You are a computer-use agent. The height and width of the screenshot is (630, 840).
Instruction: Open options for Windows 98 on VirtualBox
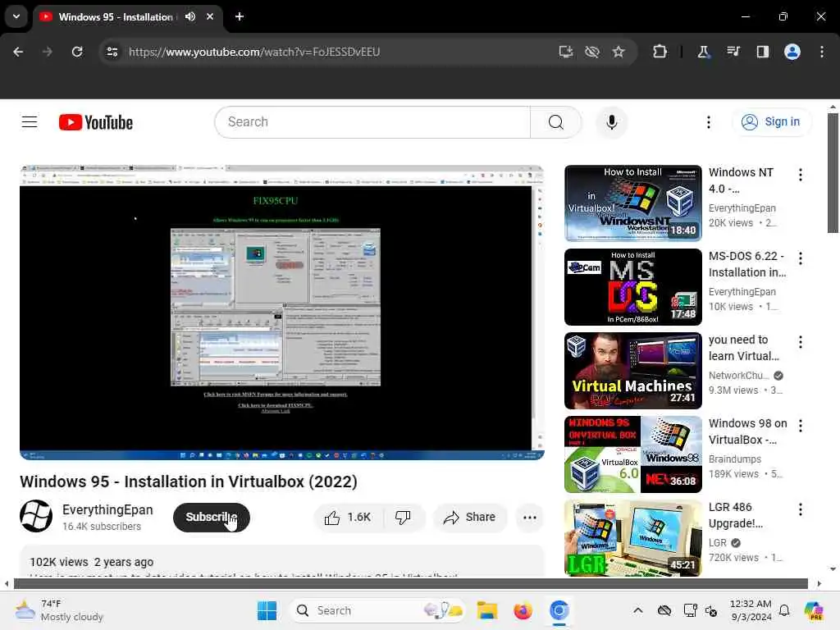pos(801,426)
